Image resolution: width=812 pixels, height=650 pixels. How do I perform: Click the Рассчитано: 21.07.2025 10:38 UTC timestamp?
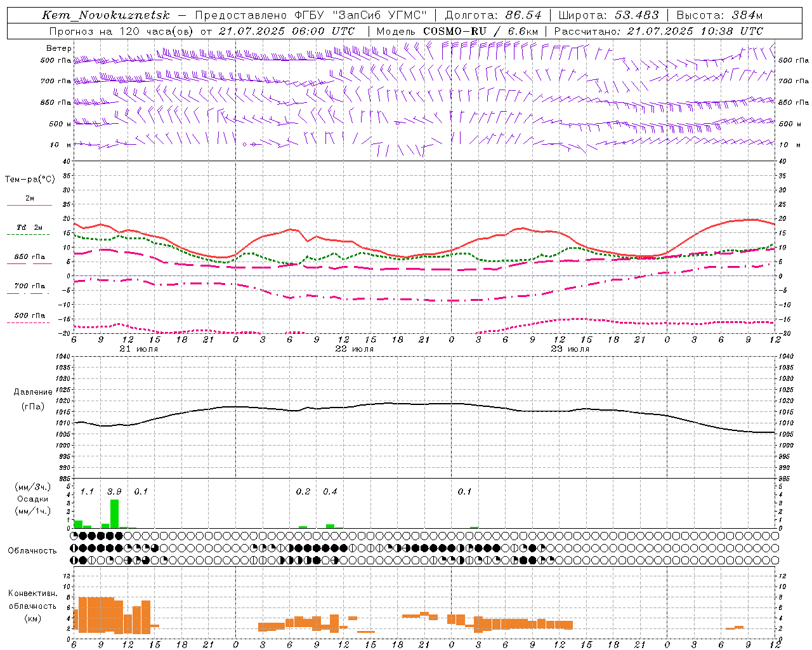tap(658, 31)
